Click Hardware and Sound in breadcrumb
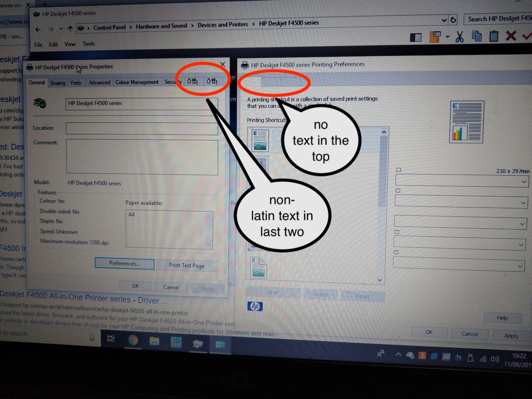532x399 pixels. tap(161, 26)
